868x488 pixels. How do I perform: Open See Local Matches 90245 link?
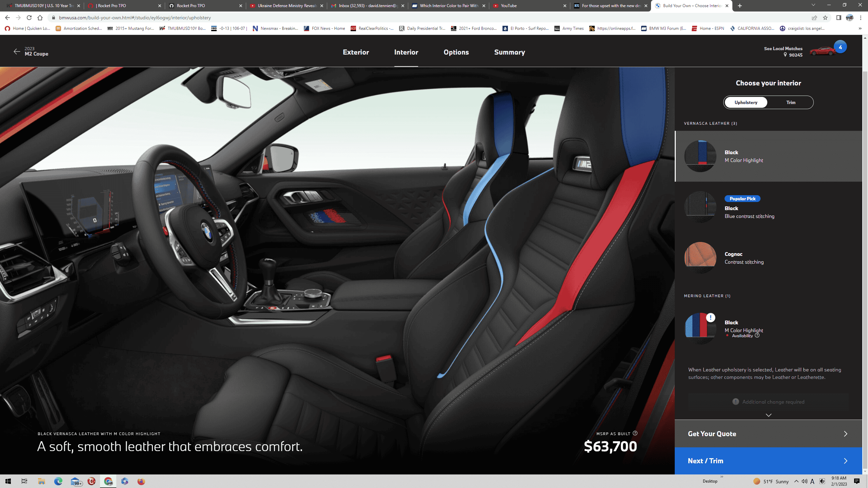pos(783,52)
